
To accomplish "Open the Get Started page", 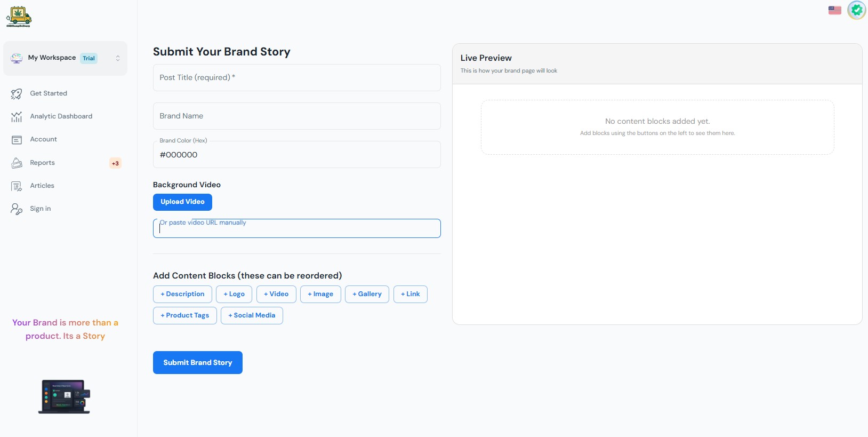I will point(49,93).
